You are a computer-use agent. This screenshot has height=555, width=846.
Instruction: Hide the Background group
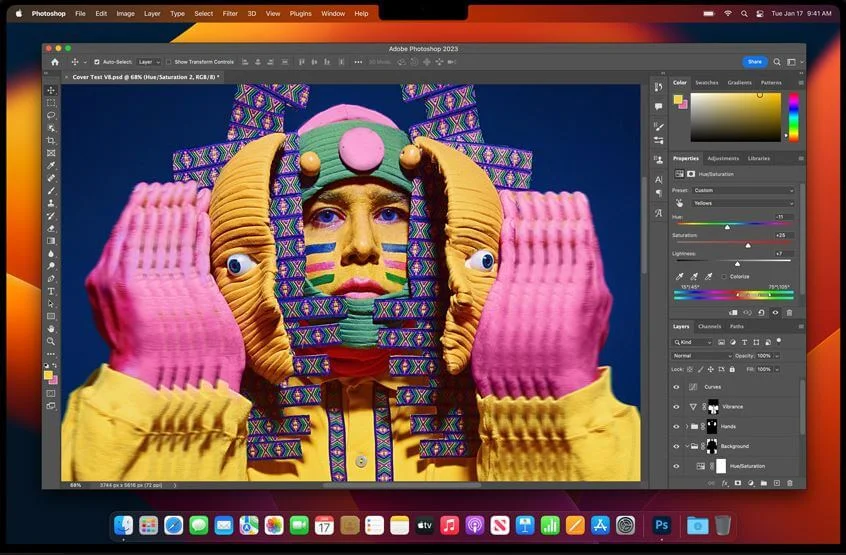tap(676, 447)
